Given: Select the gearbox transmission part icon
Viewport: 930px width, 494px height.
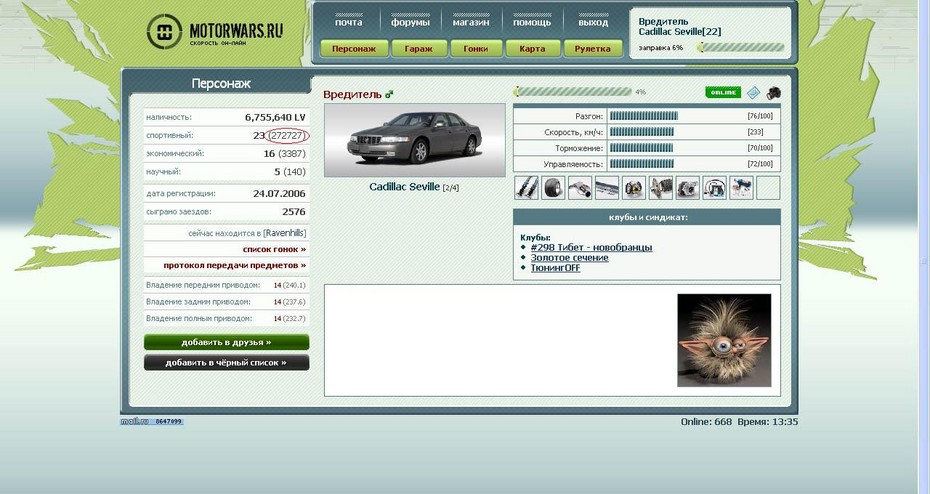Looking at the screenshot, I should point(661,188).
